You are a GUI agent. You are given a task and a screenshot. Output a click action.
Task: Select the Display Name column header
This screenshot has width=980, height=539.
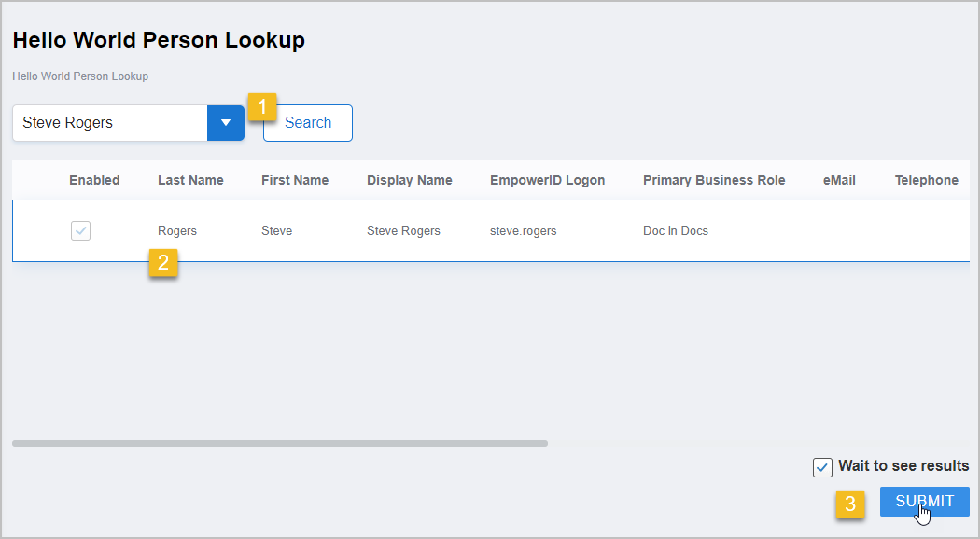coord(409,180)
